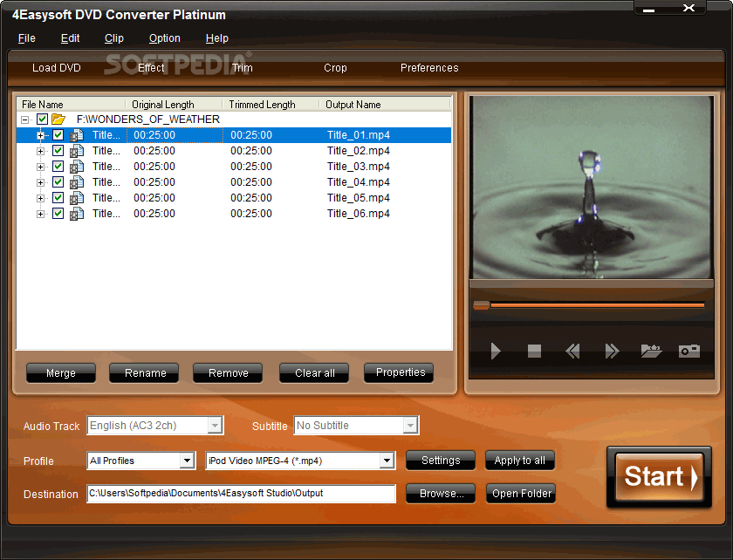Open profile Settings
Image resolution: width=733 pixels, height=560 pixels.
tap(441, 461)
